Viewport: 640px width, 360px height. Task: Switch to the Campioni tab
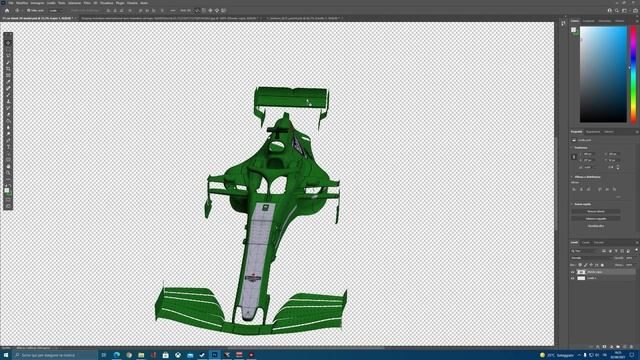pyautogui.click(x=589, y=21)
